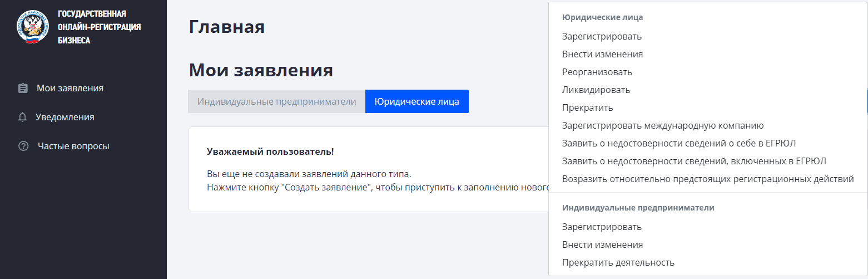Choose Реорганизовать in the dropdown menu

point(597,72)
